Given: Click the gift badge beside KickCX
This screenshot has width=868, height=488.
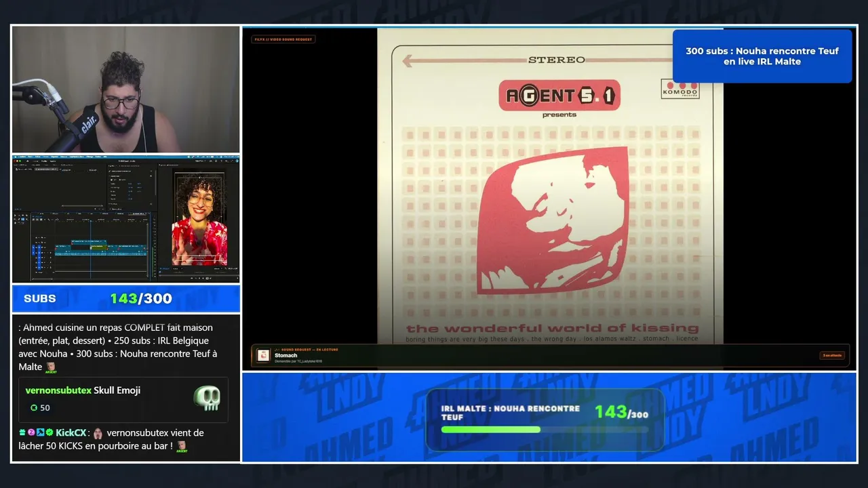Looking at the screenshot, I should [22, 432].
